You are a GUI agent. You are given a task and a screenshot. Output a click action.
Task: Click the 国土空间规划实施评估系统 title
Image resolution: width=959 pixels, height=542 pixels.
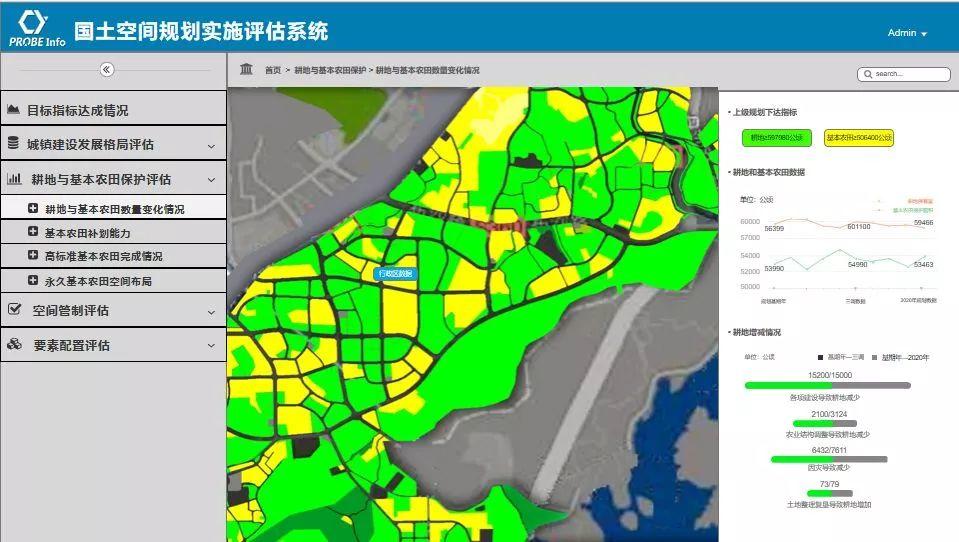tap(201, 31)
